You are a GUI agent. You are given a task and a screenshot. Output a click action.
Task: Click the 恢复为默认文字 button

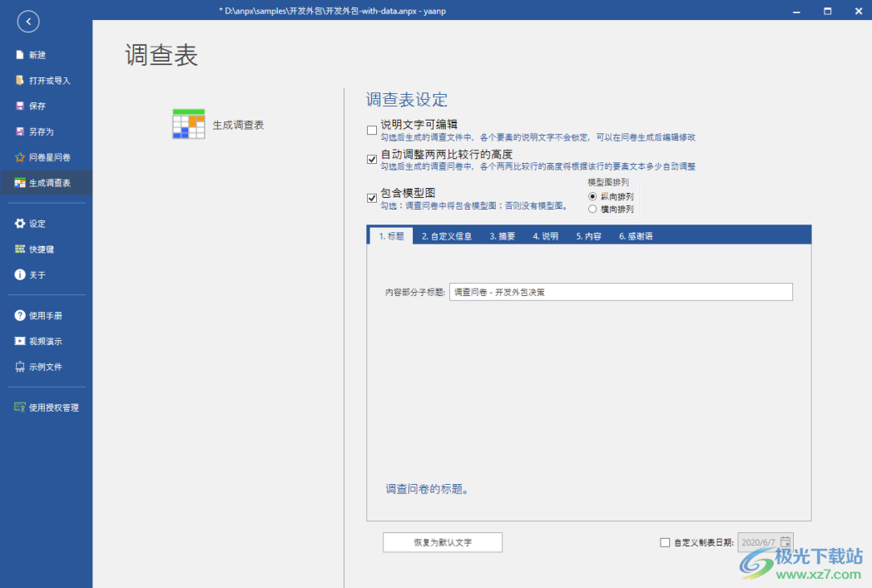point(442,541)
